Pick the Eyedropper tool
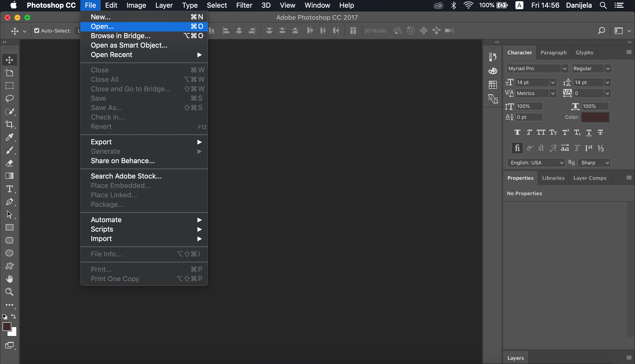 coord(9,137)
